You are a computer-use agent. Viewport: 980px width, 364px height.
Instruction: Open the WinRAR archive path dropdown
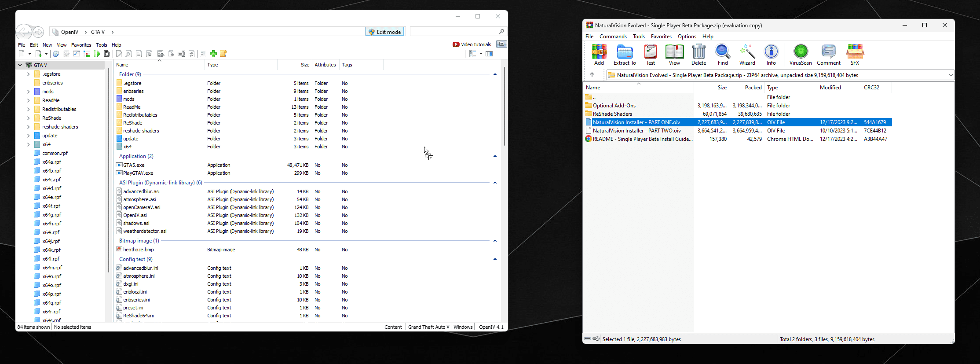[951, 75]
